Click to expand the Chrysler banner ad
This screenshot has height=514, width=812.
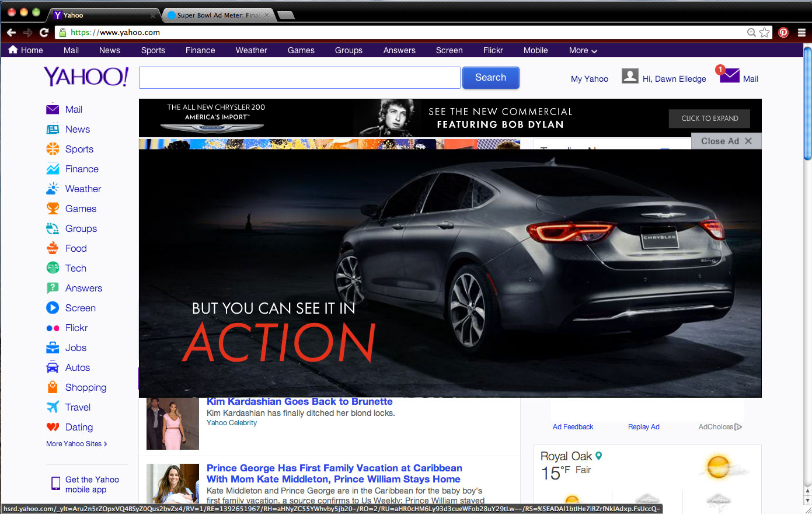[709, 119]
